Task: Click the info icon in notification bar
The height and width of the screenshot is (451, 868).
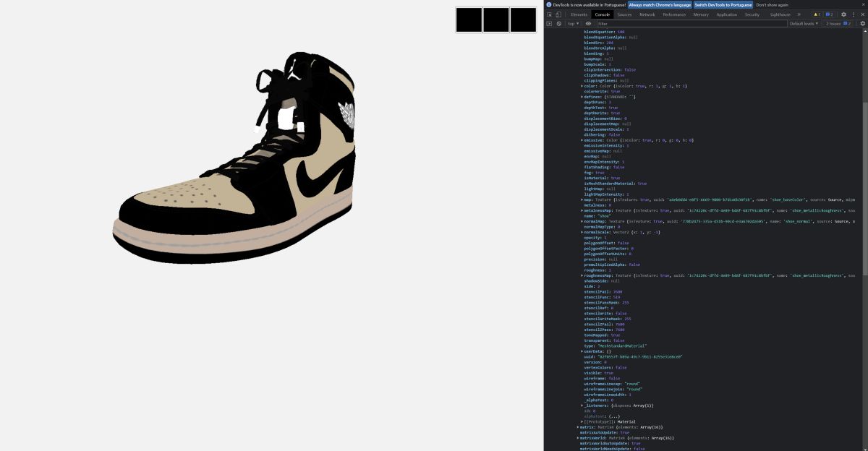Action: (549, 4)
